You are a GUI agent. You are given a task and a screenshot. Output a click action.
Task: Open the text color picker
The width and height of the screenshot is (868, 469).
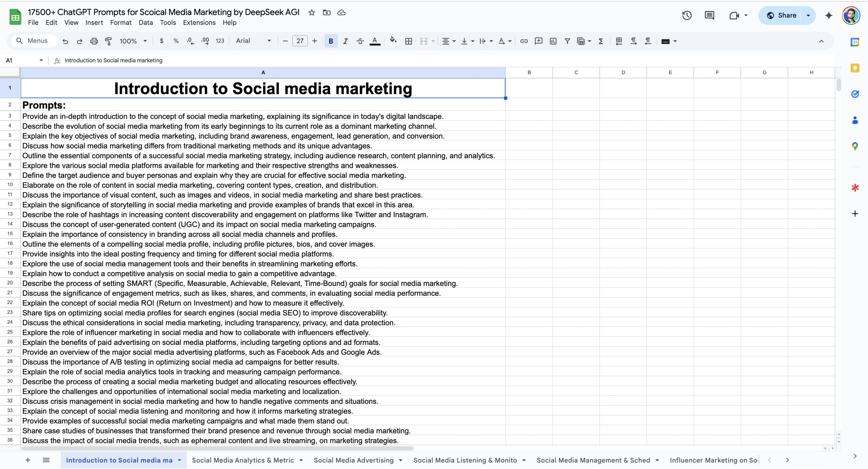click(375, 41)
